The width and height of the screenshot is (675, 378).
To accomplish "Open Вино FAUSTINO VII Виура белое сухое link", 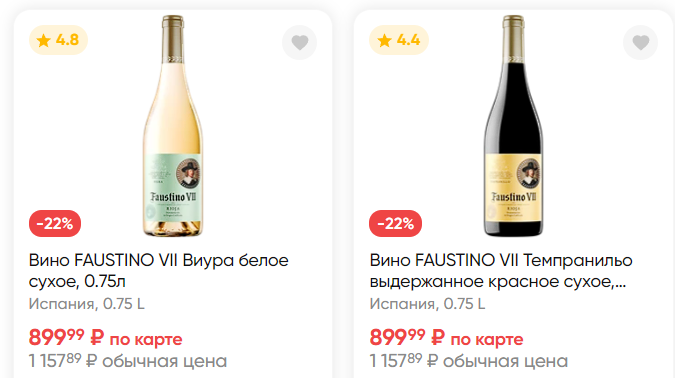I will (158, 271).
